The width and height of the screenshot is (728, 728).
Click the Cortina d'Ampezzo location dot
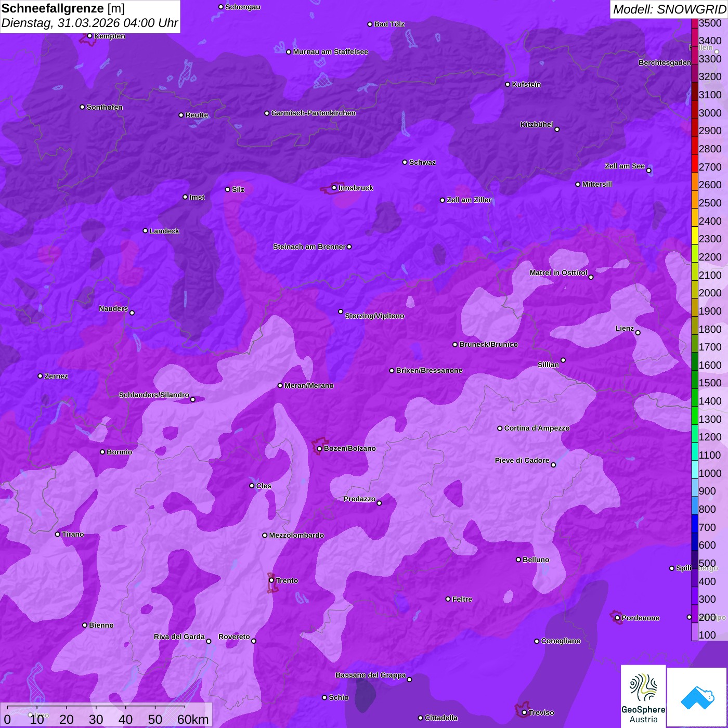pyautogui.click(x=500, y=428)
